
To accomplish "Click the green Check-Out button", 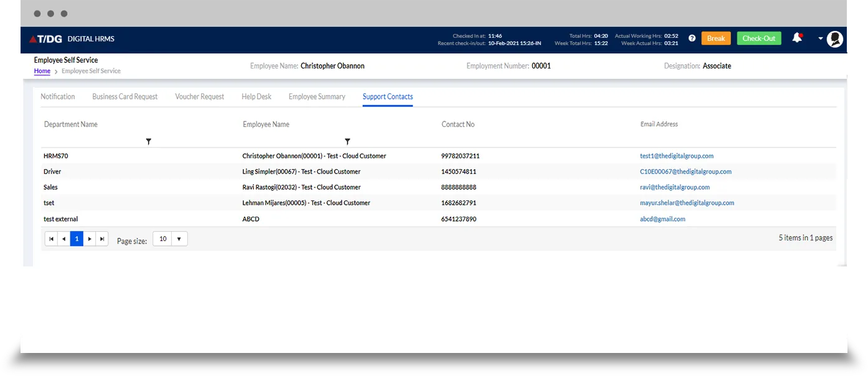I will click(x=758, y=39).
